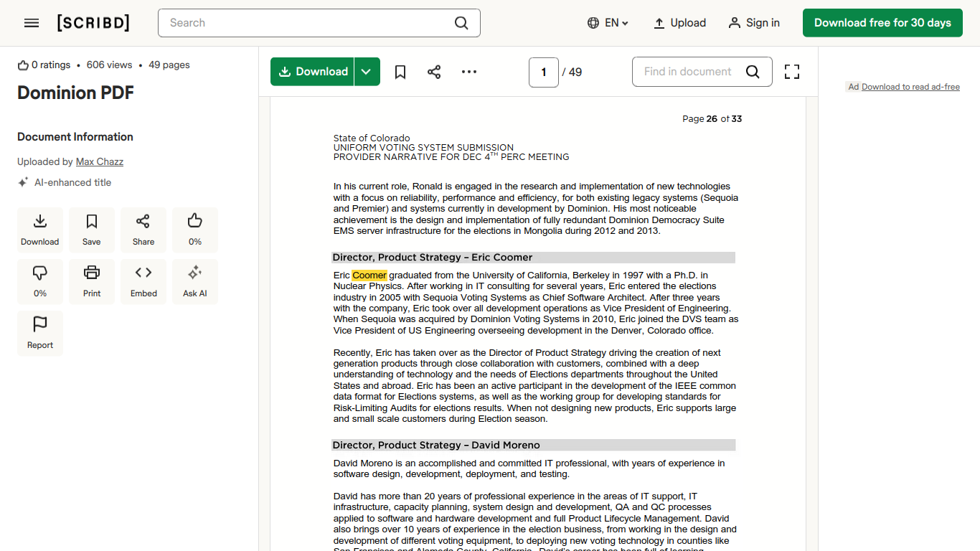
Task: Open uploader Max Chazz profile link
Action: click(100, 161)
